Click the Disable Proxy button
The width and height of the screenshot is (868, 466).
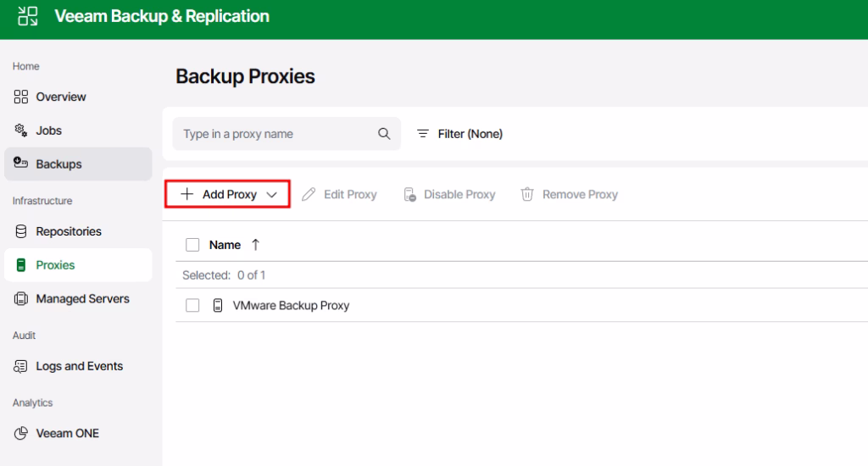click(x=449, y=195)
